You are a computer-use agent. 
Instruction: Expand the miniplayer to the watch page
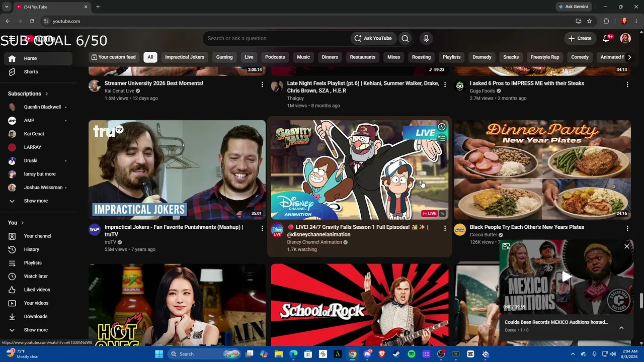pos(506,246)
